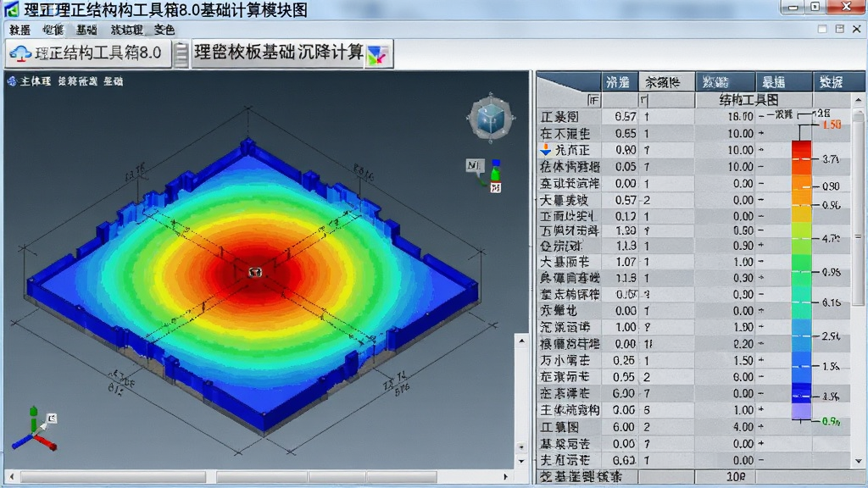Click the left arrow of the horizontal scrollbar

12,476
